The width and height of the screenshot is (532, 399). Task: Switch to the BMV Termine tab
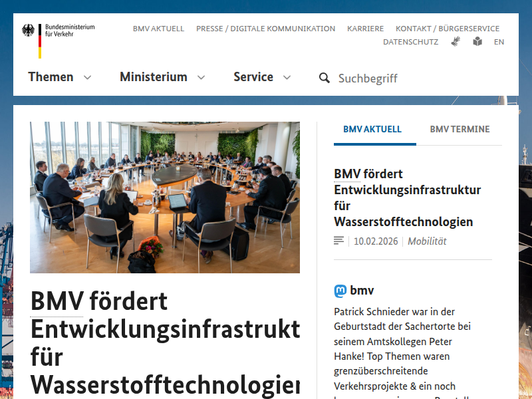click(x=460, y=129)
